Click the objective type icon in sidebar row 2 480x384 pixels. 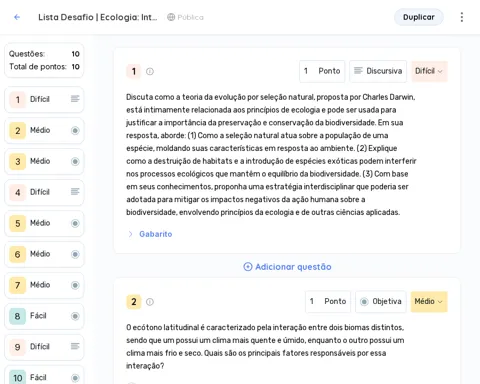(75, 130)
